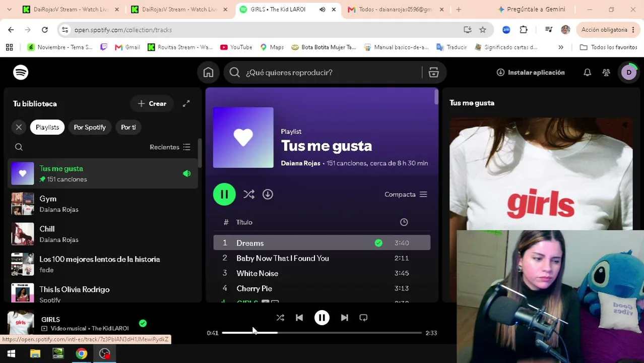Select the Dreams track title
The width and height of the screenshot is (644, 363).
point(250,243)
